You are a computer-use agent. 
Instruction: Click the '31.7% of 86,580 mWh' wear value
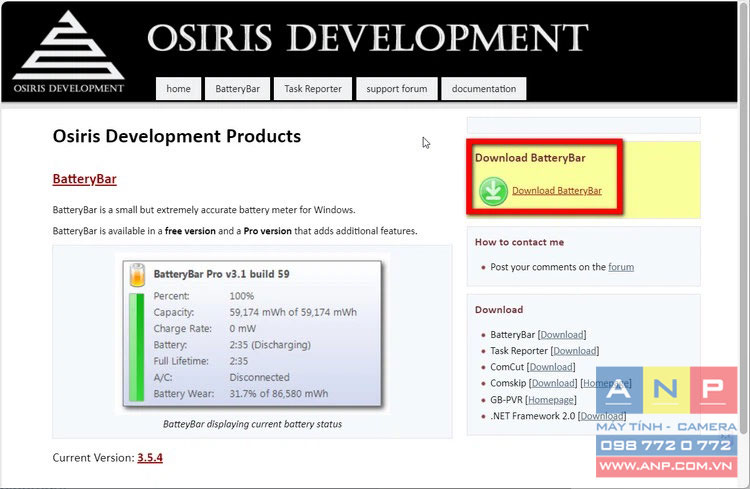279,394
